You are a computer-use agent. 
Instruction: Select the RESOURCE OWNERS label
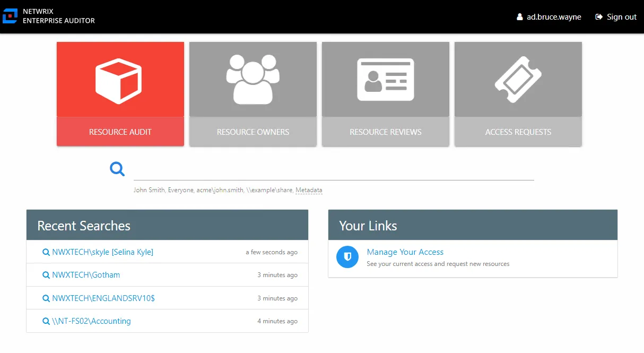[x=253, y=132]
